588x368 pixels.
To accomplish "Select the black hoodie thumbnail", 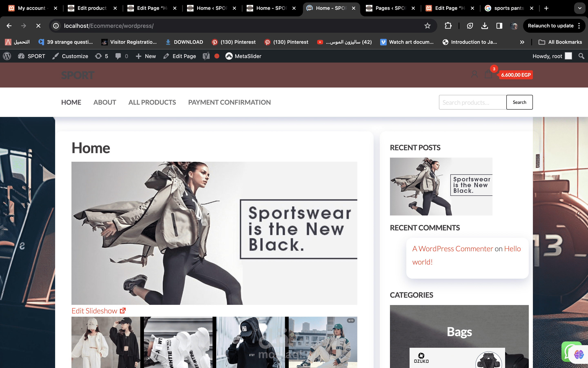I will 251,342.
